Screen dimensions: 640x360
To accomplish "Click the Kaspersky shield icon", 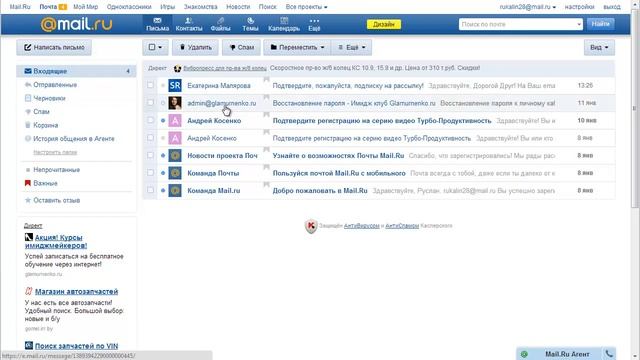I will 311,226.
